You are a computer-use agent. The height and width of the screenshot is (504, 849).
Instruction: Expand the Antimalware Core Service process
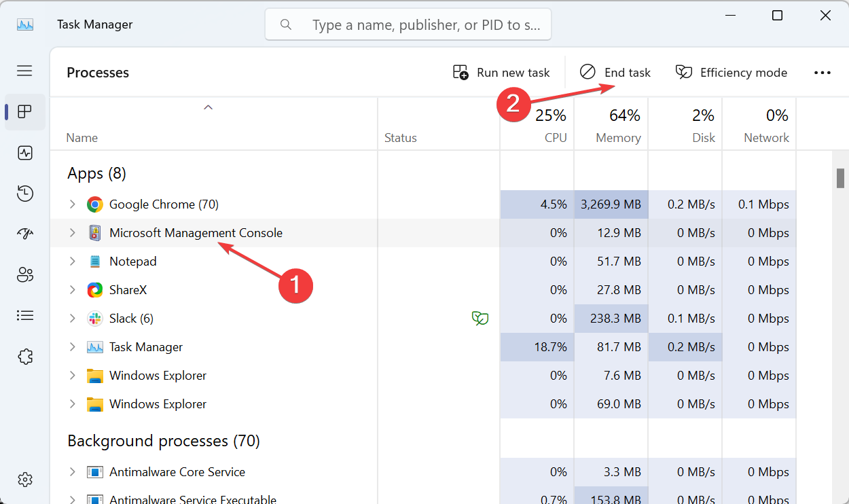[73, 472]
